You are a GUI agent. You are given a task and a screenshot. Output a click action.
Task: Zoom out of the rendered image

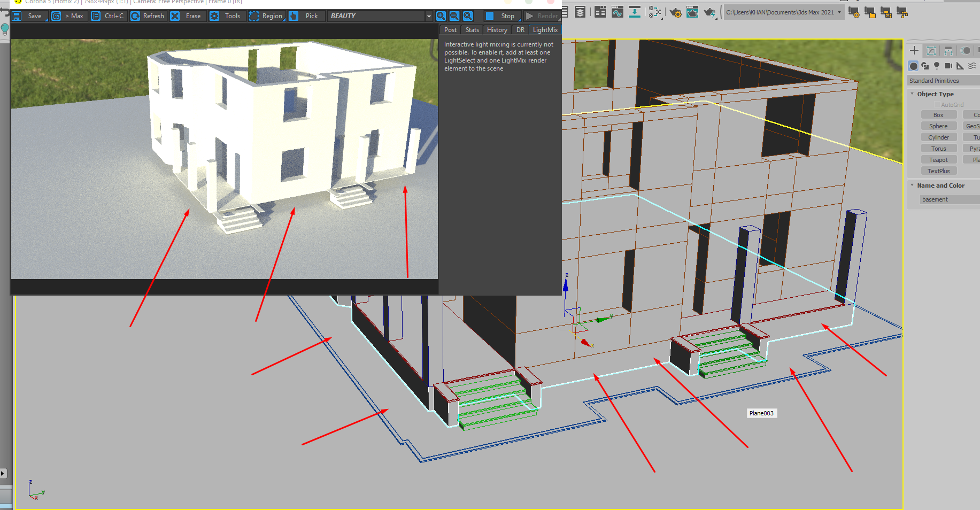tap(454, 16)
